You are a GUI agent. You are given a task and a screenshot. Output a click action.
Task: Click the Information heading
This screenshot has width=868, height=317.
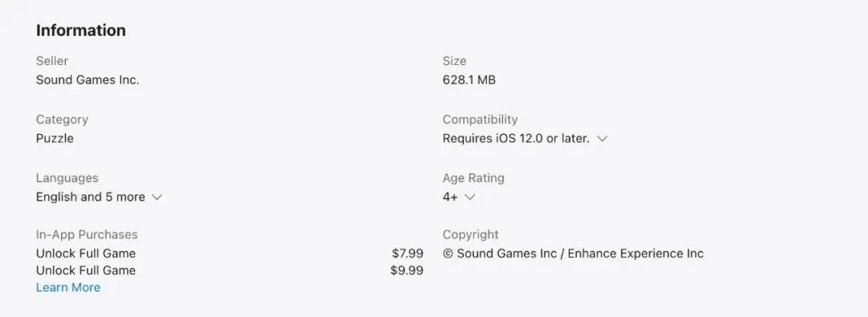click(81, 30)
